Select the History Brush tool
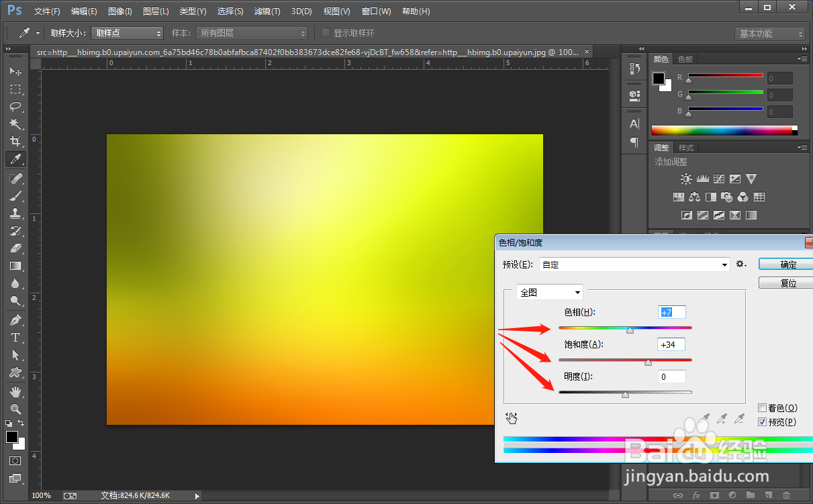 coord(15,230)
